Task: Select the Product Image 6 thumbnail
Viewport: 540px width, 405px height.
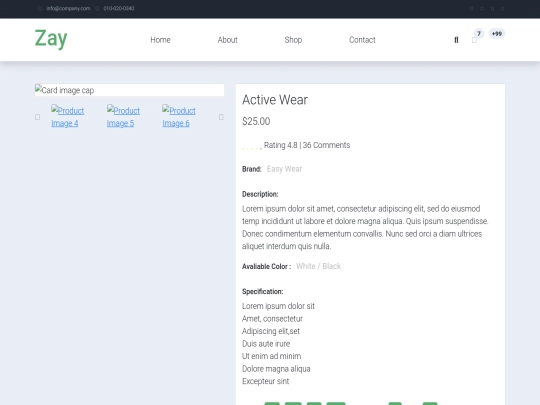Action: [x=179, y=117]
